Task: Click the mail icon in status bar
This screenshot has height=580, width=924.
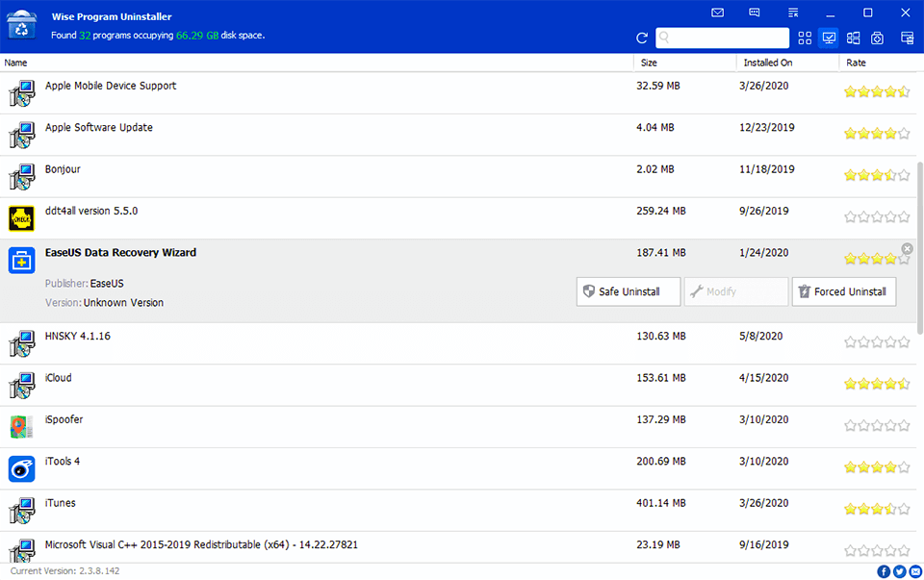Action: (915, 571)
